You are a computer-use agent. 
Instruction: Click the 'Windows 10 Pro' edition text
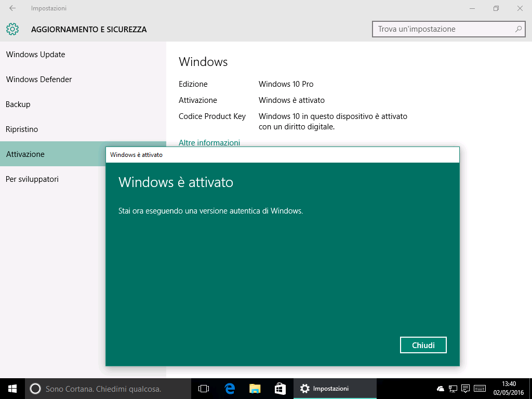tap(286, 84)
